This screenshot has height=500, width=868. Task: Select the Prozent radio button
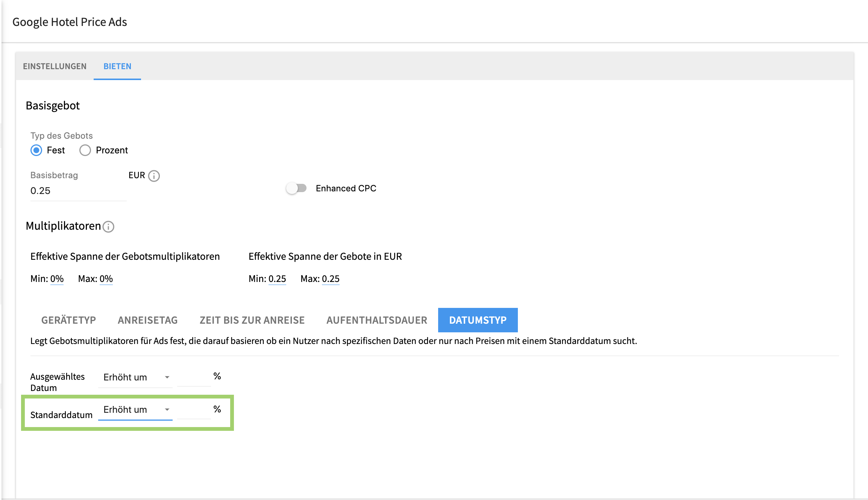[85, 150]
